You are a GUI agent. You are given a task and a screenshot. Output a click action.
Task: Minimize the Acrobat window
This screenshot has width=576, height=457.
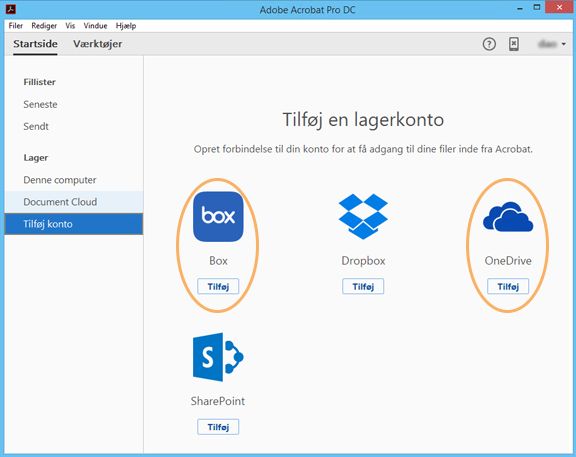[x=520, y=8]
